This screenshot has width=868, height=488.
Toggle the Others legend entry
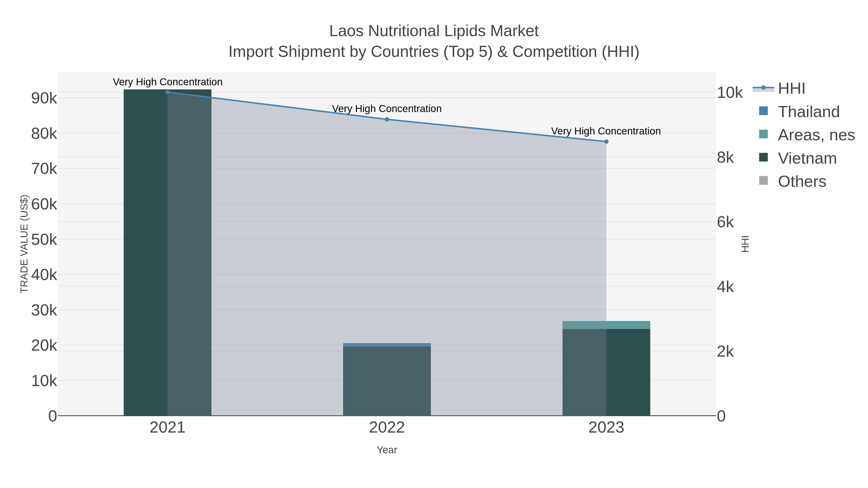(792, 181)
